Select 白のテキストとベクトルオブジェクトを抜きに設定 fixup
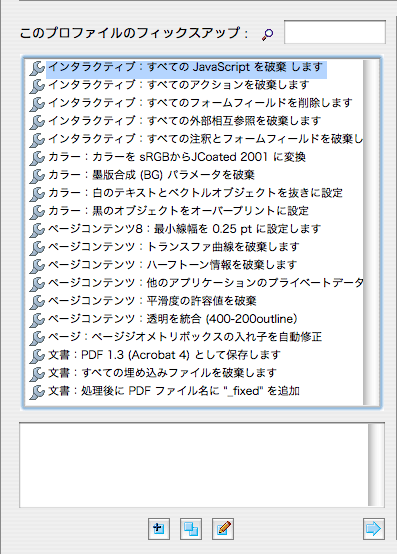The width and height of the screenshot is (397, 554). click(195, 193)
